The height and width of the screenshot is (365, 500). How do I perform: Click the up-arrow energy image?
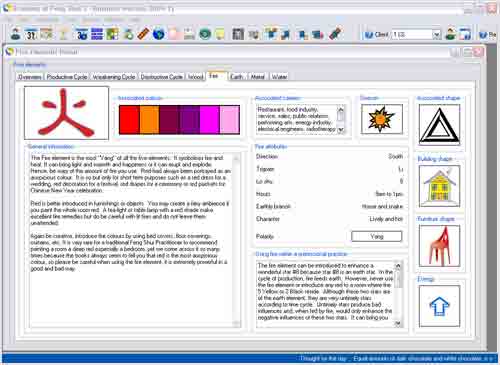[x=439, y=306]
